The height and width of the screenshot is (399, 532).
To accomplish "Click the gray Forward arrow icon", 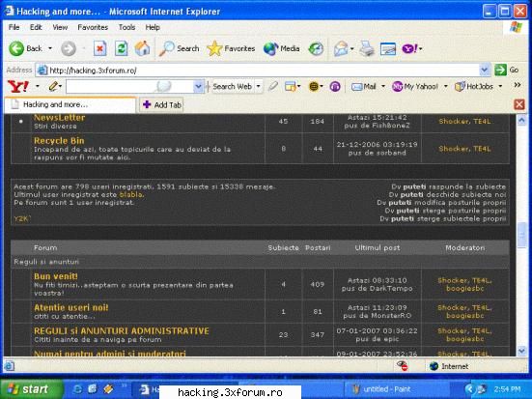I will click(x=69, y=48).
